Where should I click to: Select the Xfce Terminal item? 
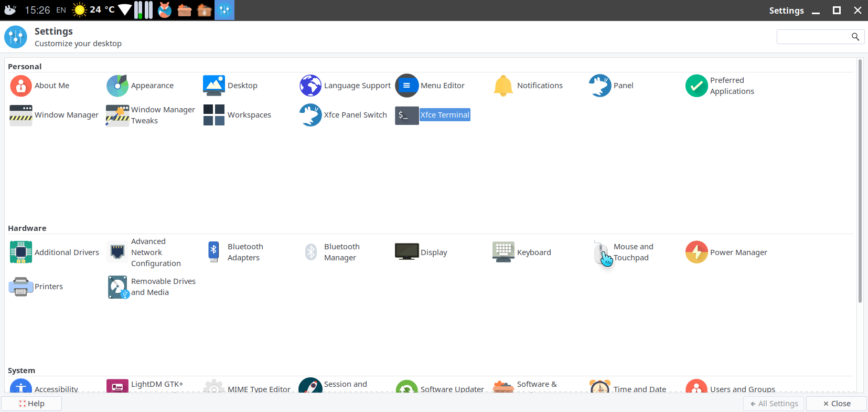[x=444, y=115]
